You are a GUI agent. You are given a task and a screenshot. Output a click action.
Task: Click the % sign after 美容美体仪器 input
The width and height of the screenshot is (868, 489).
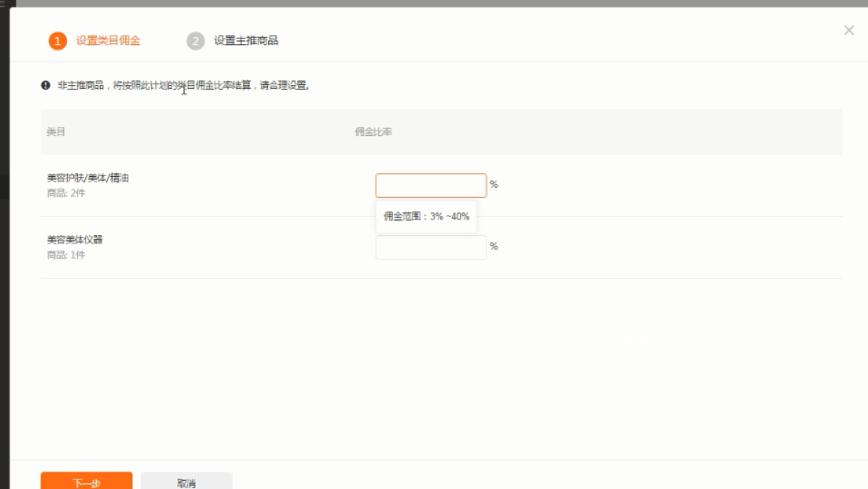point(494,246)
